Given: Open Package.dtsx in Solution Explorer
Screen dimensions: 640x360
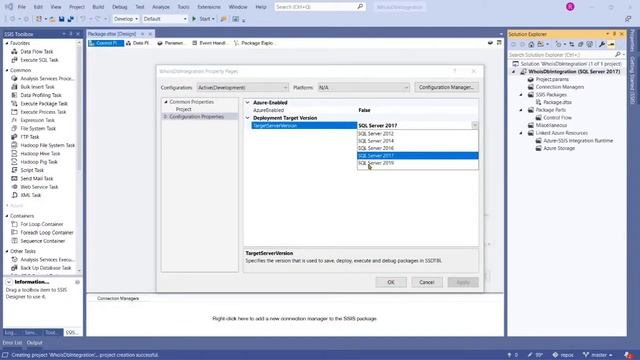Looking at the screenshot, I should 557,102.
